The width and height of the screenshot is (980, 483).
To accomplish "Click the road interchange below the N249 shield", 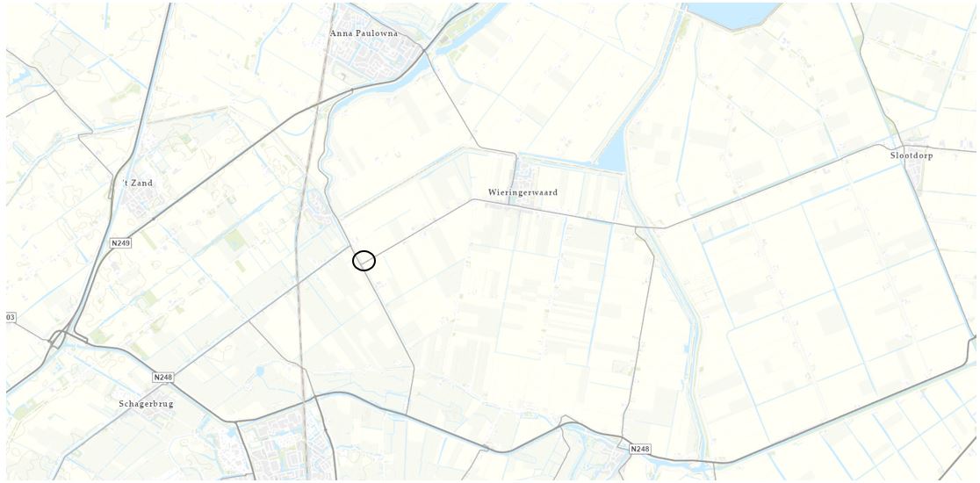I will [60, 338].
